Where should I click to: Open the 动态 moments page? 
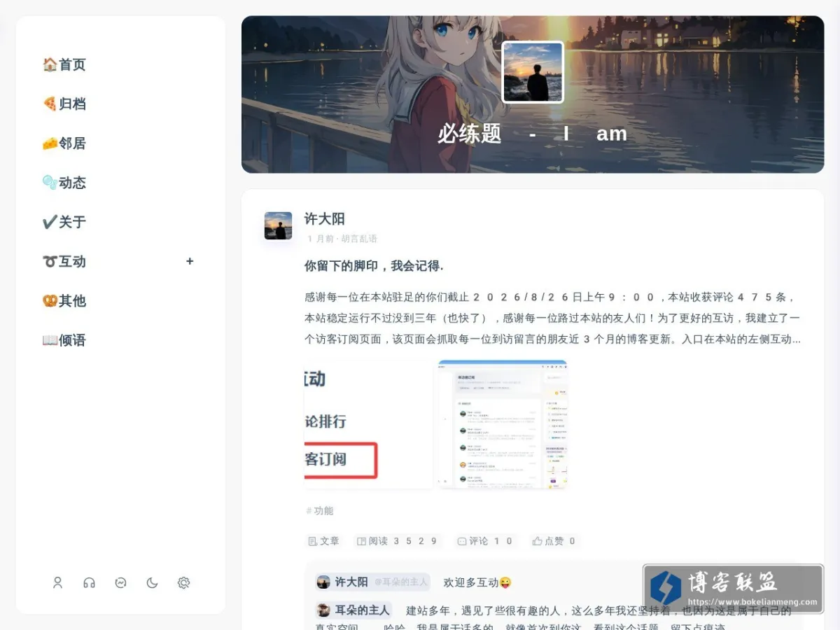(x=64, y=183)
